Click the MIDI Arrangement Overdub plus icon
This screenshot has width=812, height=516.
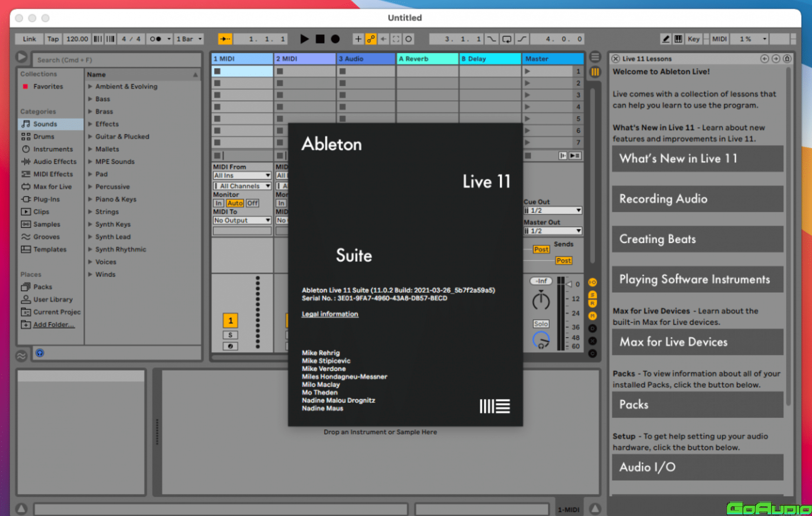(358, 39)
